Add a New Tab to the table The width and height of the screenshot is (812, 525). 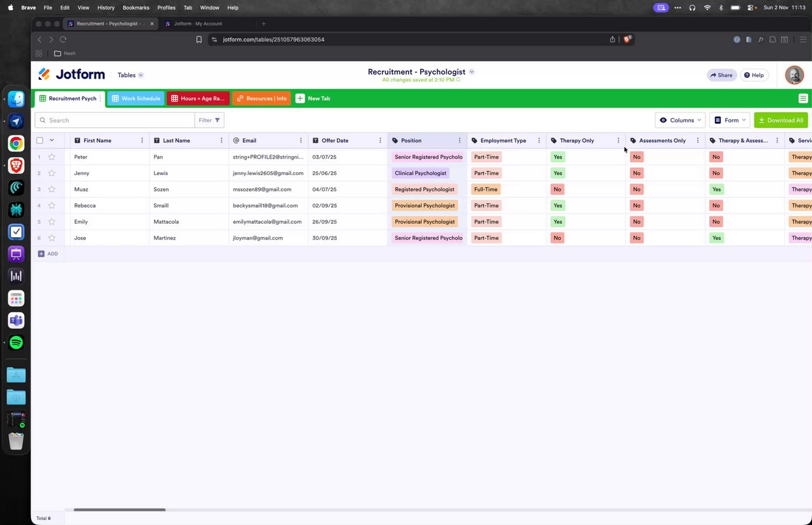pyautogui.click(x=313, y=98)
